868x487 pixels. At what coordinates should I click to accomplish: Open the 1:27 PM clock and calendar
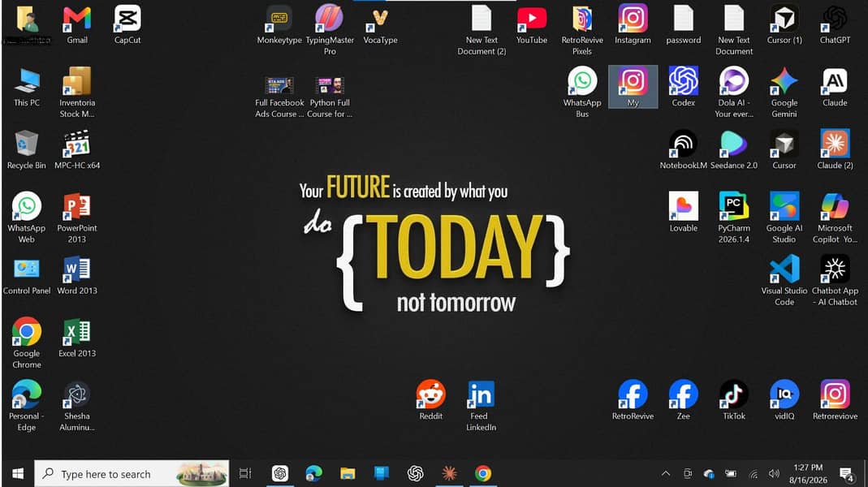[x=808, y=474]
